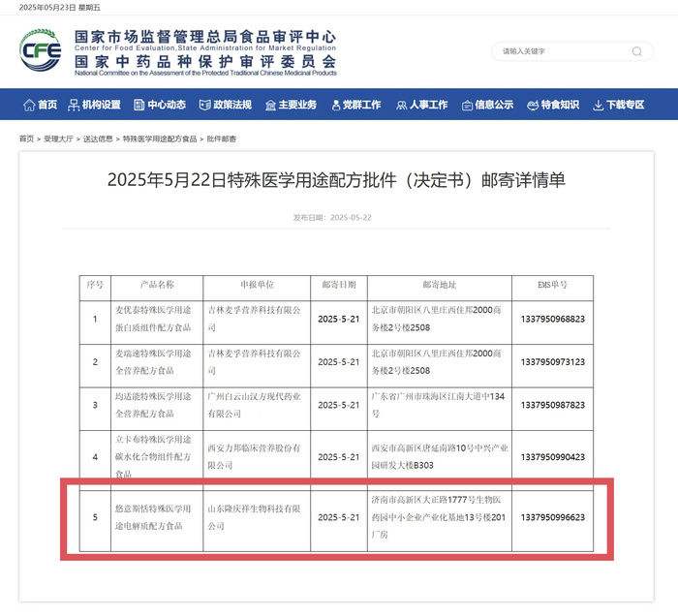
Task: Click applicant 山东隆庆祥生物科技有限公司
Action: pos(254,517)
